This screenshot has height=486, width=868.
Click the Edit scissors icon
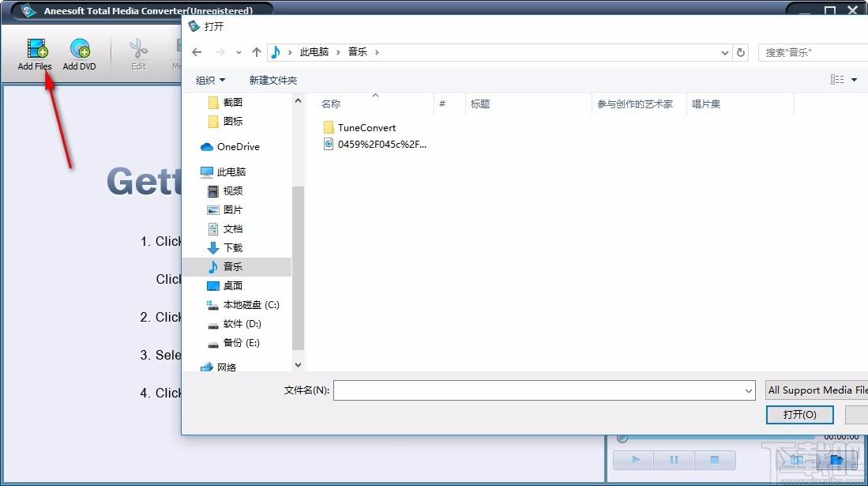(x=138, y=49)
